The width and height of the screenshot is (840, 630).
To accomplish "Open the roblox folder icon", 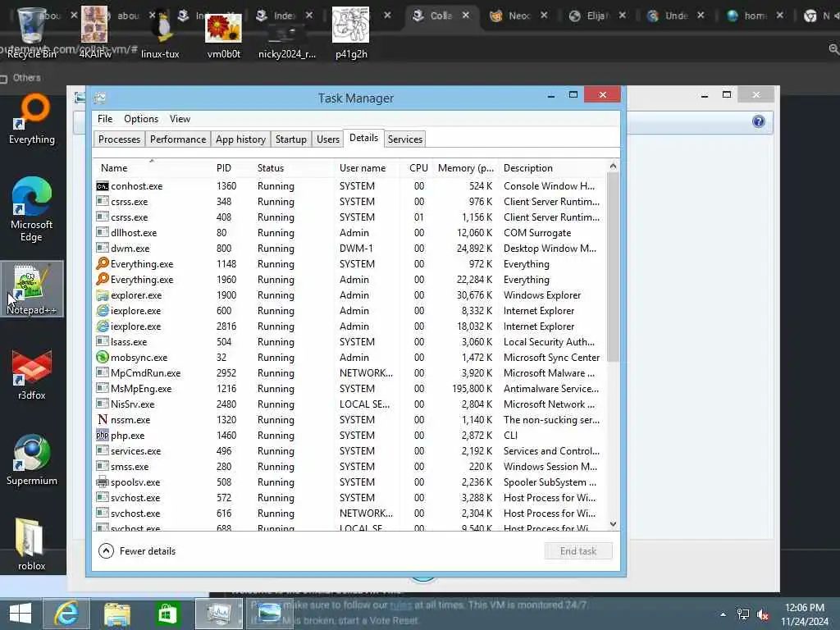I will [32, 545].
